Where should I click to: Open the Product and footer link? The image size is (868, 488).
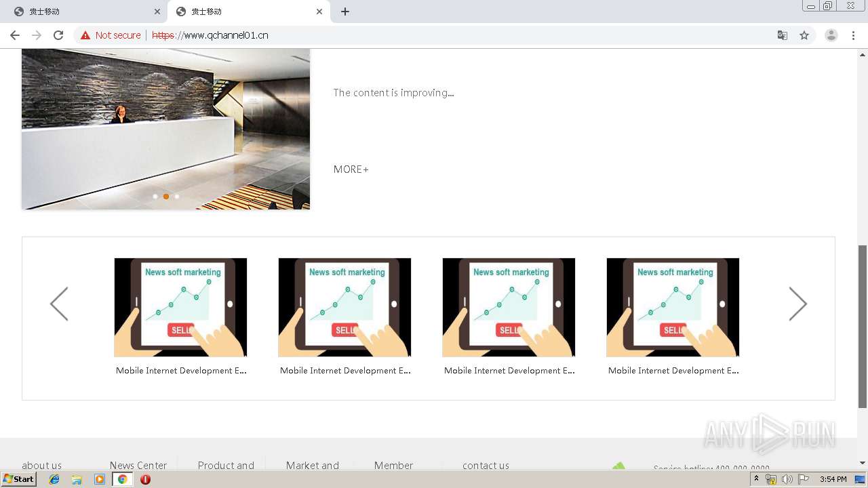click(x=226, y=466)
